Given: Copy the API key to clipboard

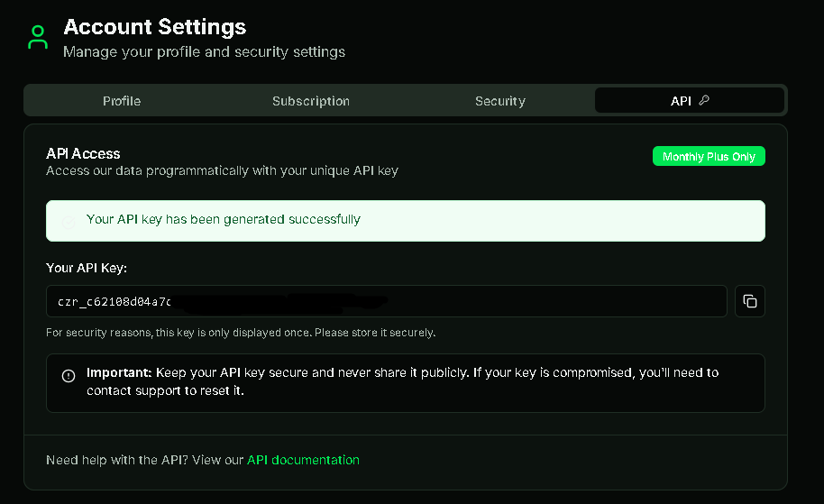Looking at the screenshot, I should pos(749,301).
